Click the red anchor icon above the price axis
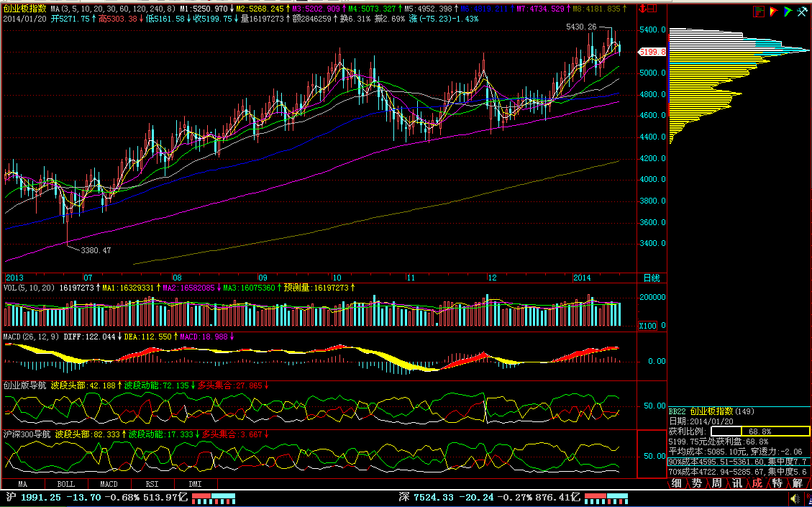Image resolution: width=812 pixels, height=507 pixels. click(642, 9)
